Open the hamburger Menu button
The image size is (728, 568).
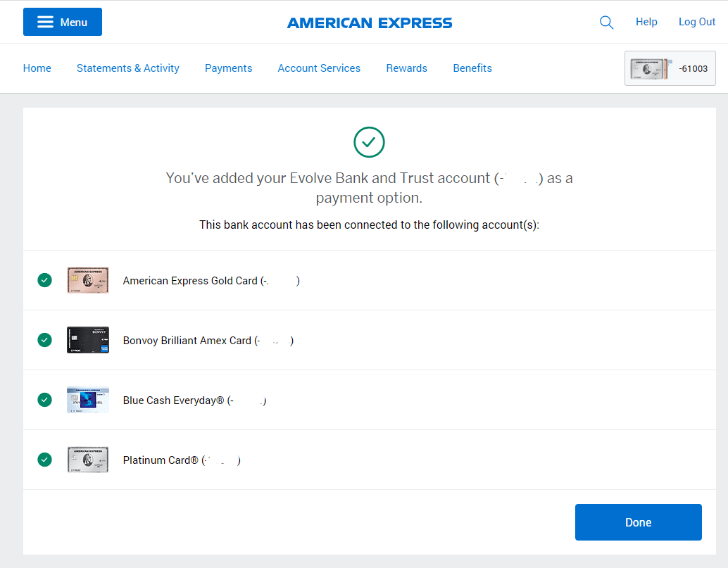[x=63, y=22]
